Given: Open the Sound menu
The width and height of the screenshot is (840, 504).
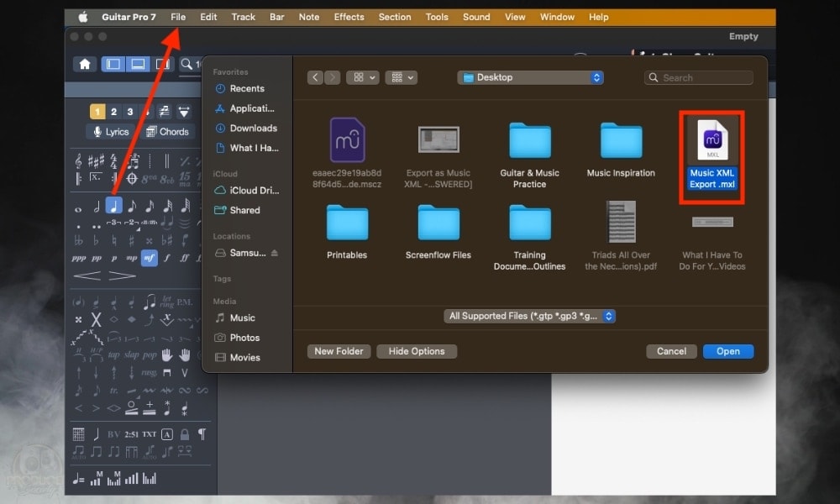Looking at the screenshot, I should [476, 17].
